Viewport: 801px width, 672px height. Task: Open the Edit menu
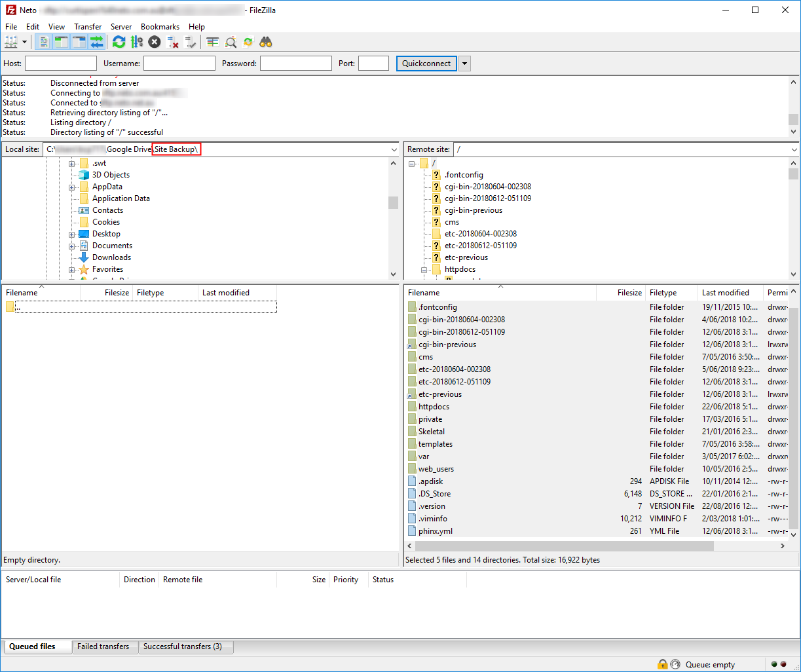(33, 27)
